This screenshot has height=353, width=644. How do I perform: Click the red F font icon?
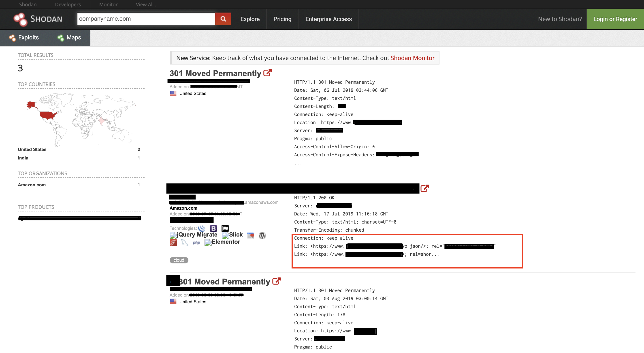pyautogui.click(x=173, y=243)
